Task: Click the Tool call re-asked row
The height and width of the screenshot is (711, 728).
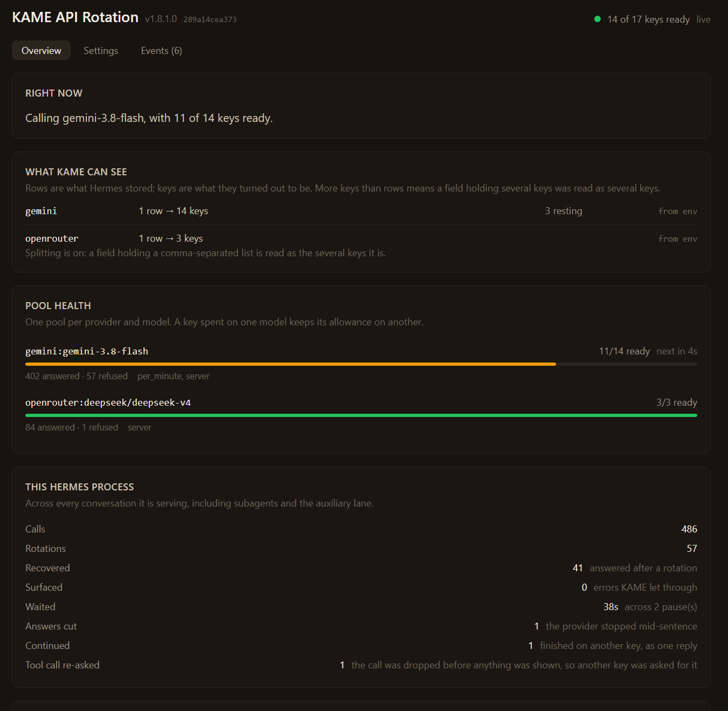Action: pos(361,665)
